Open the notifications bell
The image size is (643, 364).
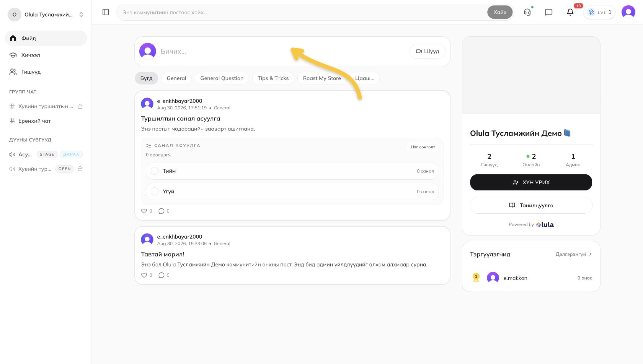pyautogui.click(x=570, y=12)
